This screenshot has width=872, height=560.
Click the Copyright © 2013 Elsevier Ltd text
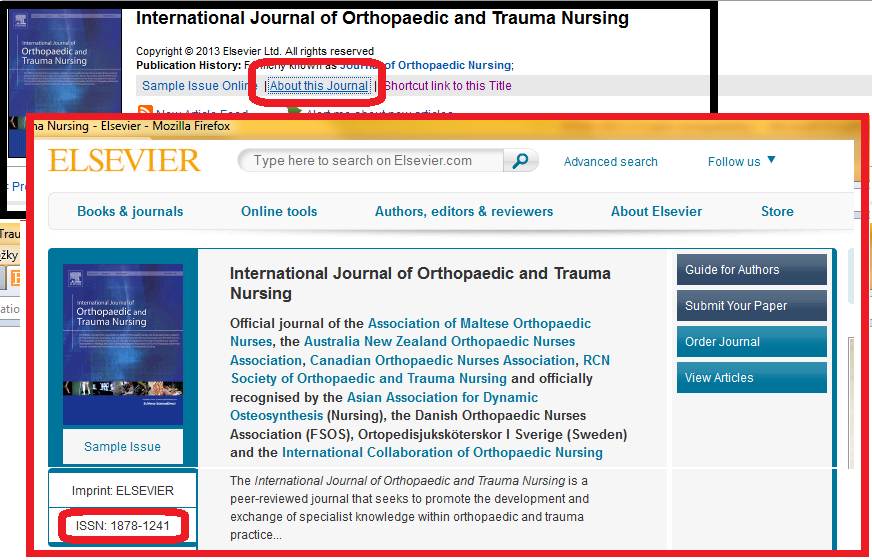[255, 51]
